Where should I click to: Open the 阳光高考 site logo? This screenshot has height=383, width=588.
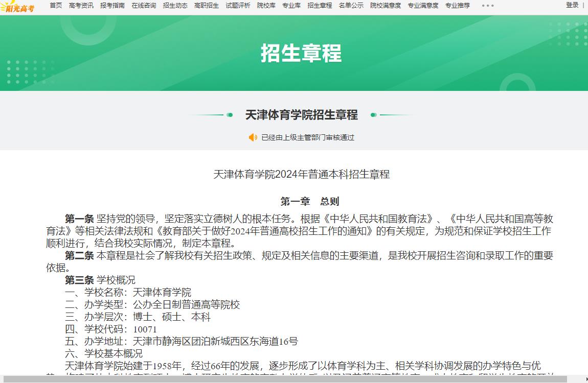(x=17, y=7)
